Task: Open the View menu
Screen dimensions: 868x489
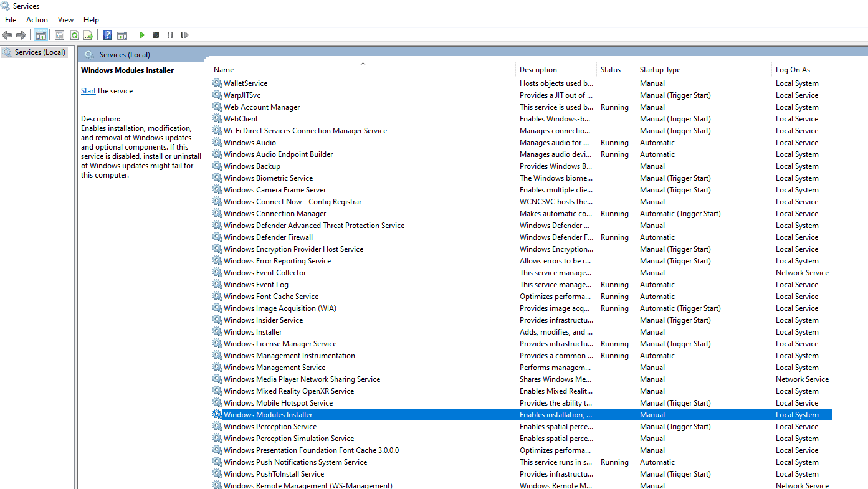Action: pyautogui.click(x=65, y=20)
